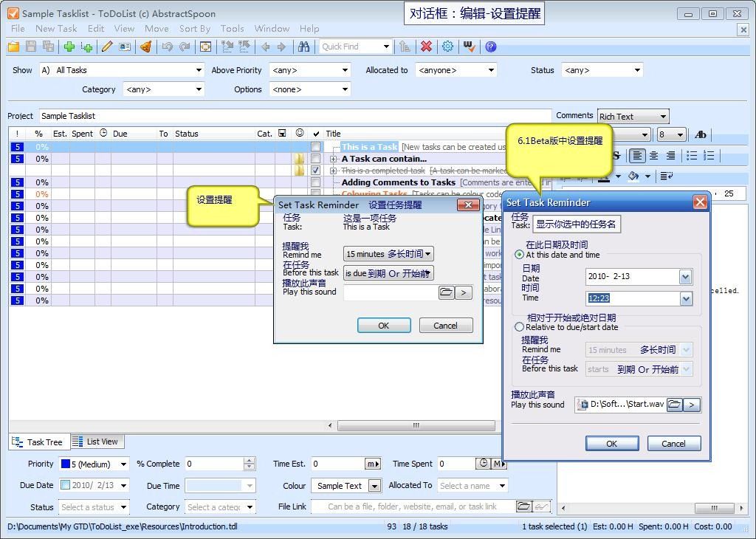The height and width of the screenshot is (539, 756).
Task: Expand the 'A Task can contain...' tree item
Action: 334,159
